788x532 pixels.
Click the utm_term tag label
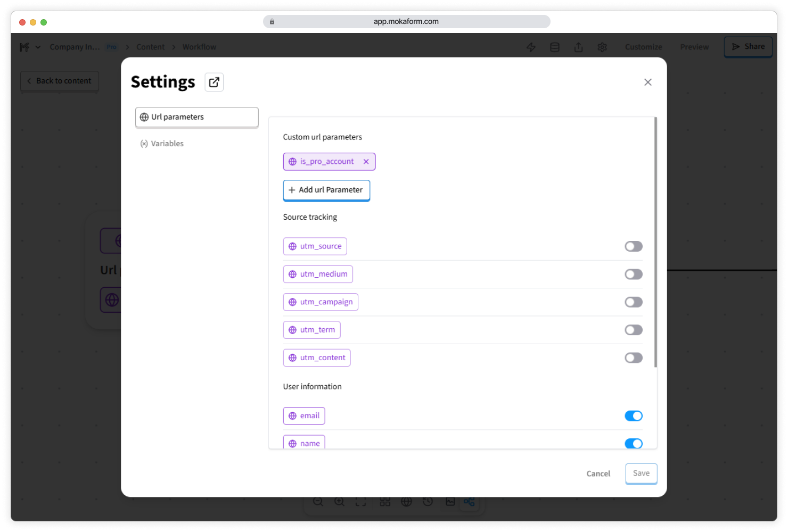click(x=312, y=330)
